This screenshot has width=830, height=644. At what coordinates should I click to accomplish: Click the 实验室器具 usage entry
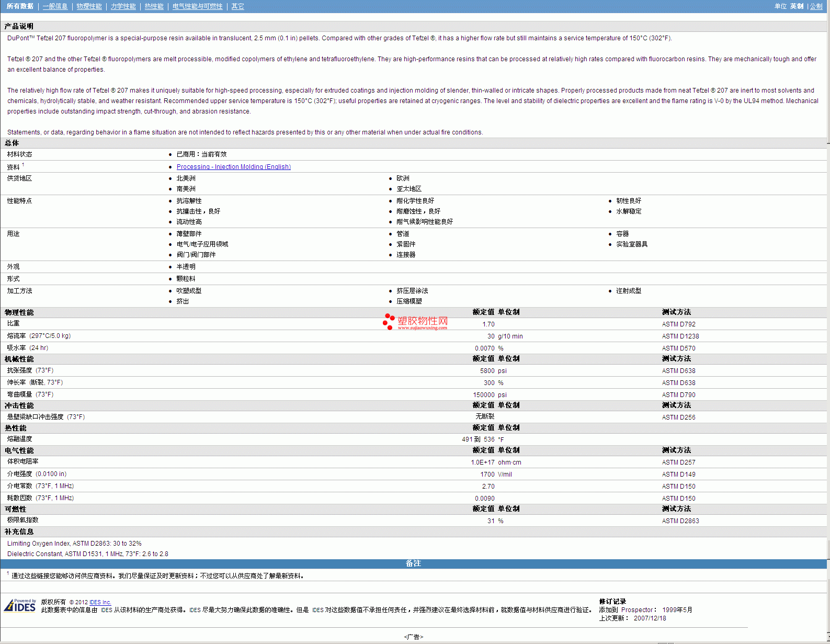pyautogui.click(x=631, y=244)
